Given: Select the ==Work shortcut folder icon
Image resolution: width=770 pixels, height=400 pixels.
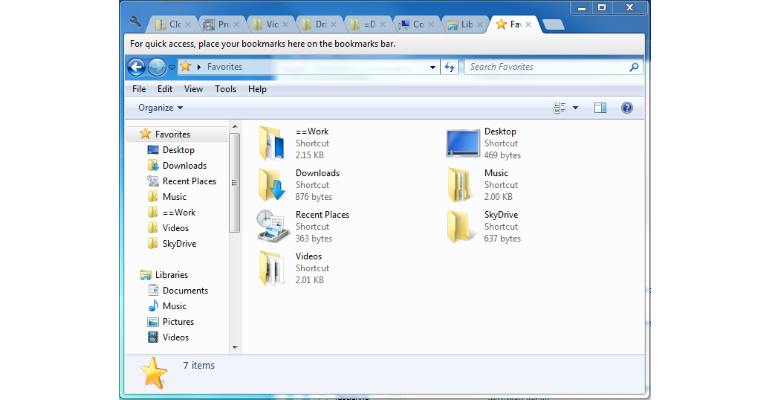Looking at the screenshot, I should coord(272,143).
